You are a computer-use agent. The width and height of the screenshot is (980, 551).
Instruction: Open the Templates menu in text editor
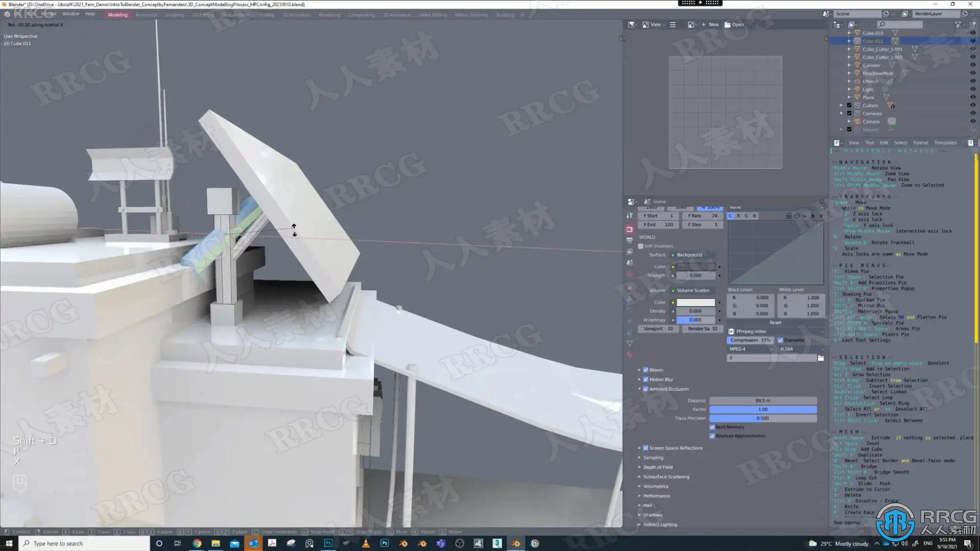[x=945, y=143]
